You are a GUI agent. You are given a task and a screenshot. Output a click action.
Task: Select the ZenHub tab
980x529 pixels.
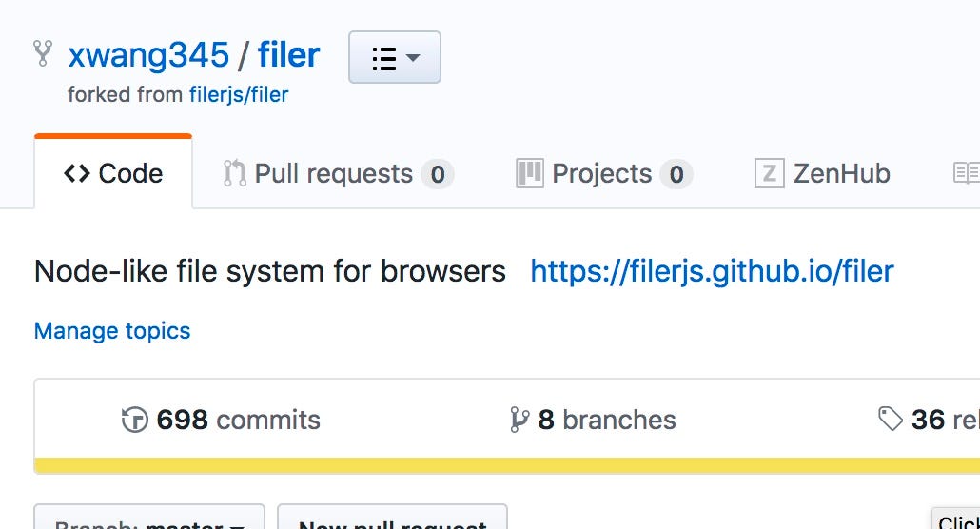click(x=841, y=173)
